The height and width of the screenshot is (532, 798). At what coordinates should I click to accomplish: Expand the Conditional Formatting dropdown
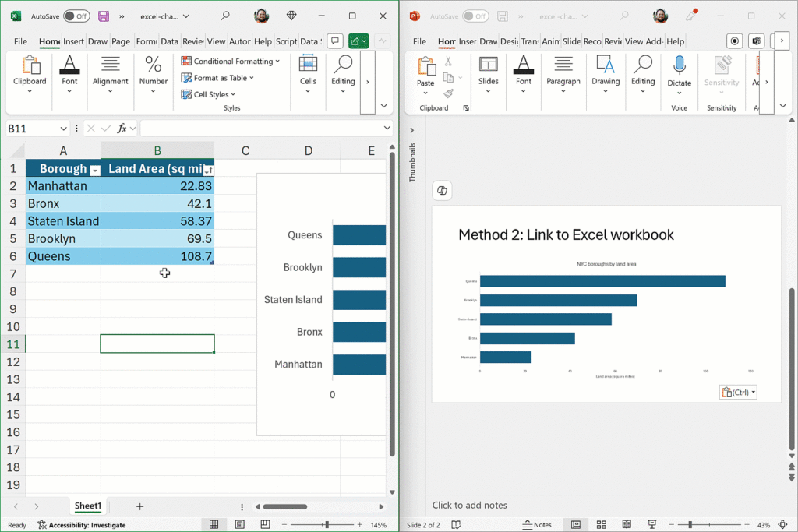(x=233, y=61)
